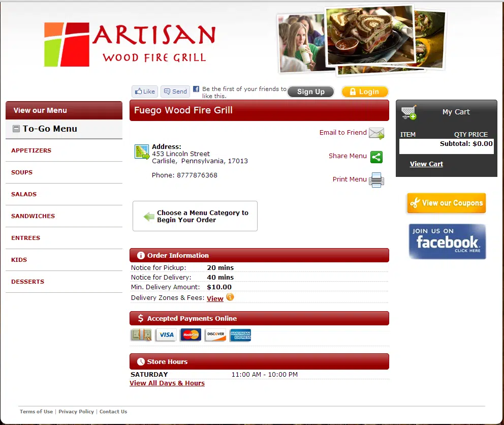Open the map icon beside the address
The height and width of the screenshot is (425, 504).
pos(142,152)
